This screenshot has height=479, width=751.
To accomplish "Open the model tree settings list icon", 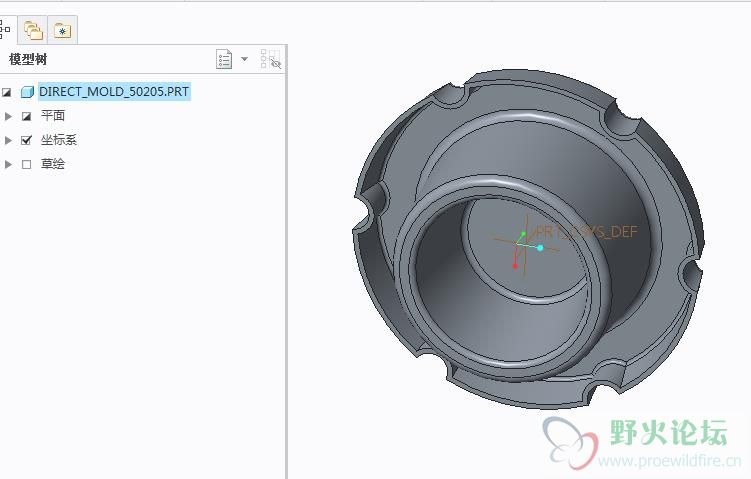I will click(224, 59).
